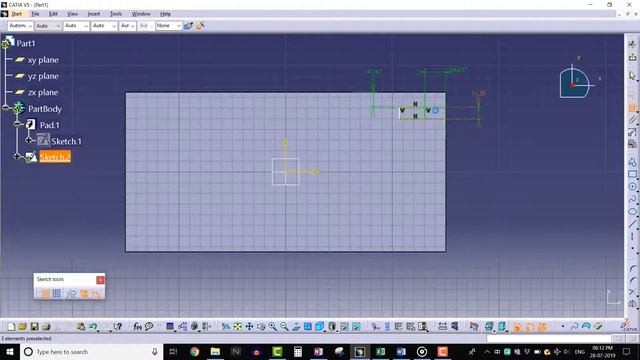Open the third Auto line-type dropdown

(76, 26)
